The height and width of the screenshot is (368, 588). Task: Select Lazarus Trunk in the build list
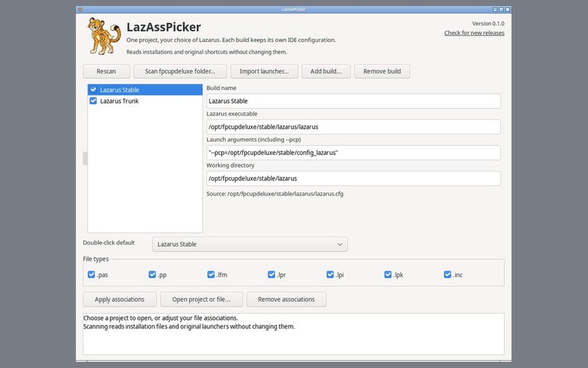coord(145,101)
